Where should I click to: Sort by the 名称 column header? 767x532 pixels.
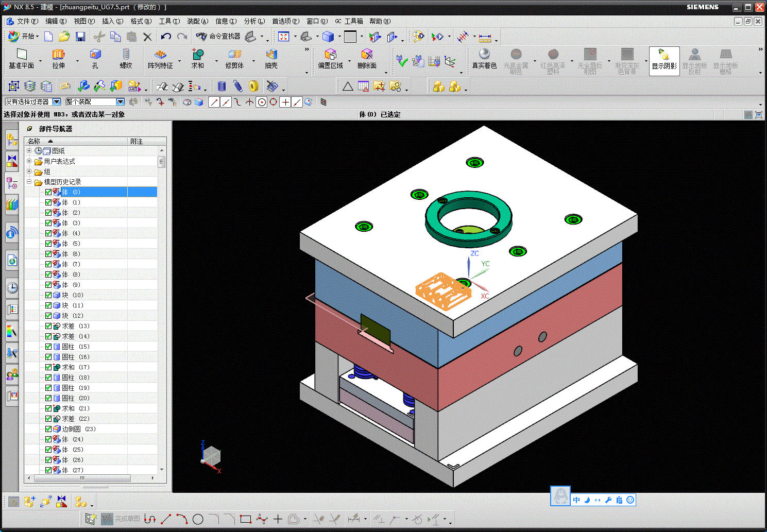(x=76, y=141)
